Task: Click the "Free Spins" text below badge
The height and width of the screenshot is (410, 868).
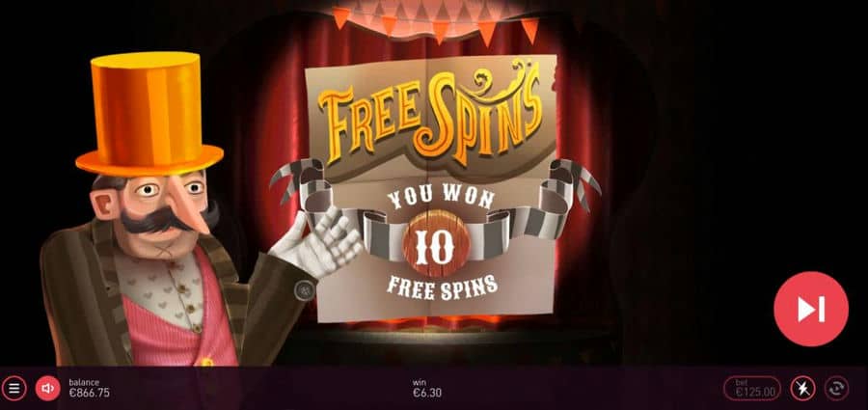Action: (x=442, y=286)
